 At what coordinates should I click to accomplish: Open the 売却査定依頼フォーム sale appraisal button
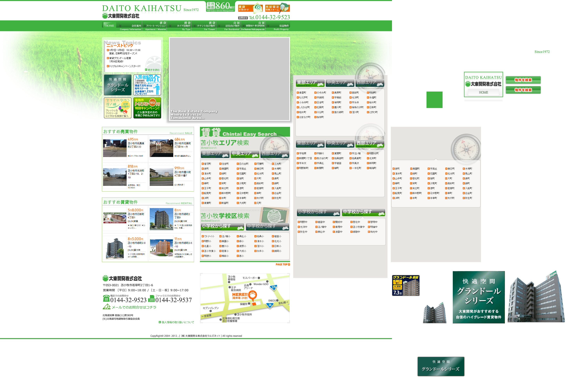point(277,8)
